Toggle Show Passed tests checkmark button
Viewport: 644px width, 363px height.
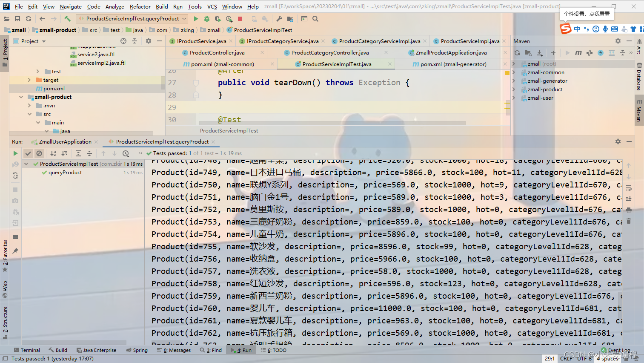tap(28, 153)
